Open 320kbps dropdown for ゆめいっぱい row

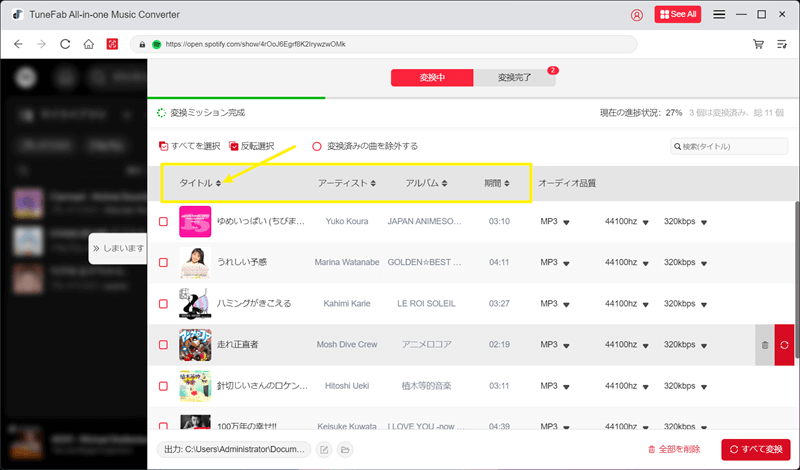pos(704,222)
